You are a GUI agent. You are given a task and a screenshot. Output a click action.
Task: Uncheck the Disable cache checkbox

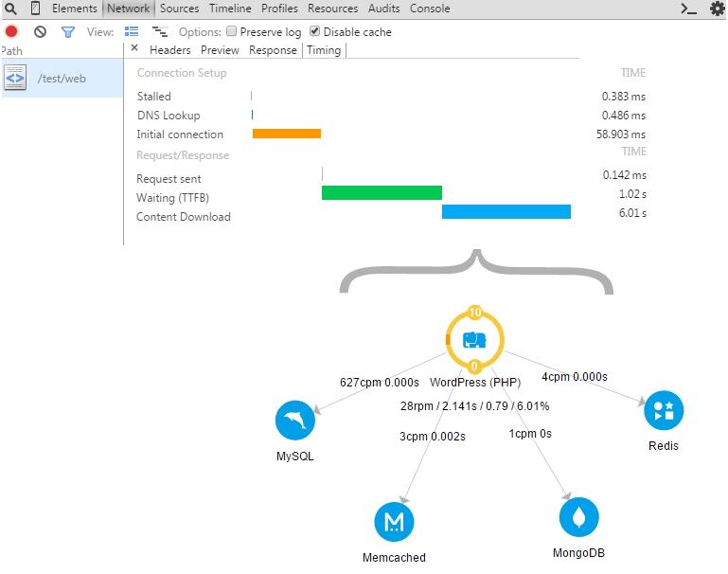pyautogui.click(x=315, y=31)
